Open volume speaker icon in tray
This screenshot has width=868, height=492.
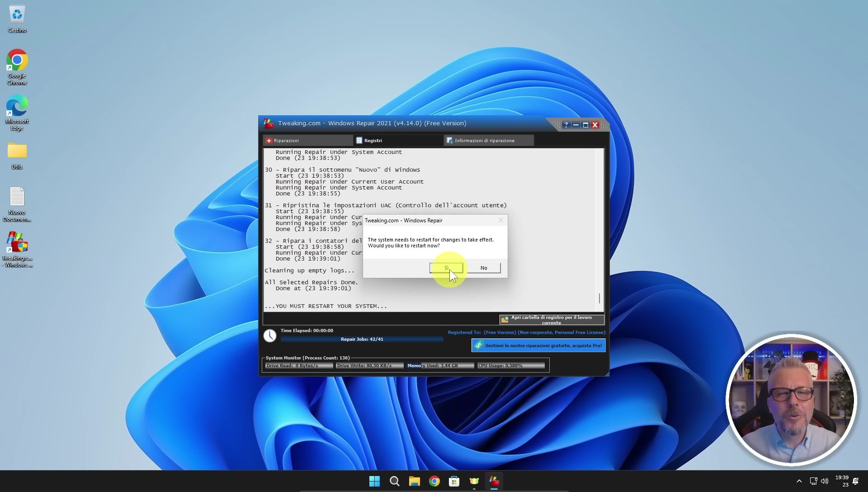click(825, 481)
